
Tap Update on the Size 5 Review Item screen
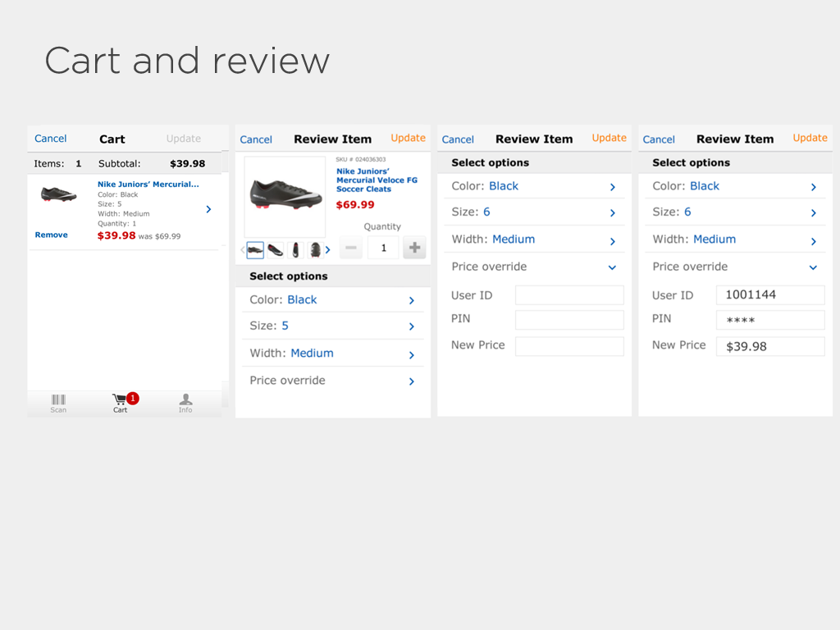(x=408, y=138)
